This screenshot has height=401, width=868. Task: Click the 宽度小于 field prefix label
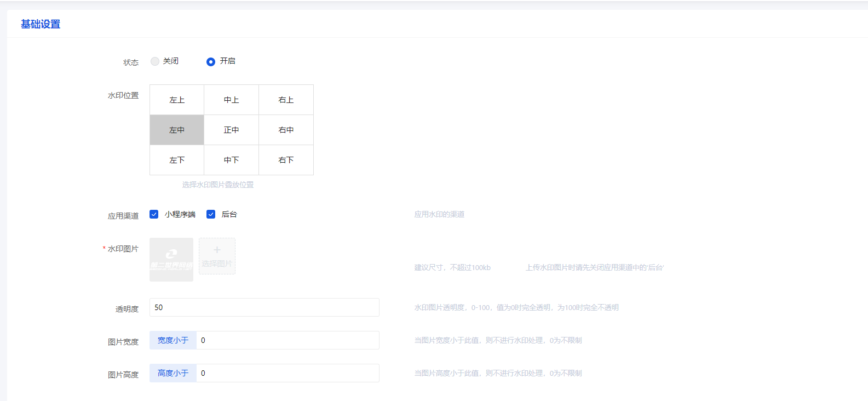[173, 340]
